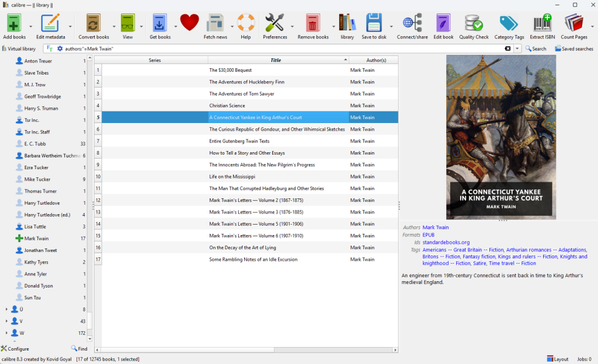Open the Fetch news dropdown arrow
Viewport: 598px width, 364px height.
pyautogui.click(x=232, y=27)
